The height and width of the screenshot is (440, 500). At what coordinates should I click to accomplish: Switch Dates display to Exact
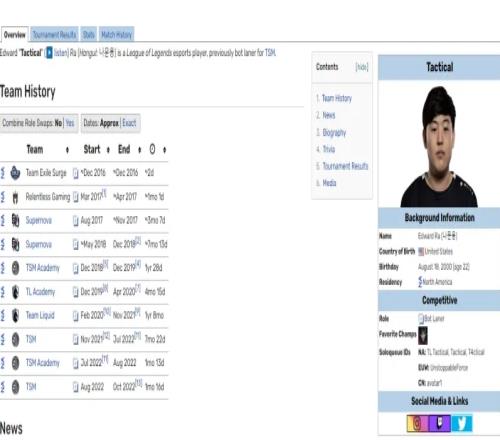[129, 123]
